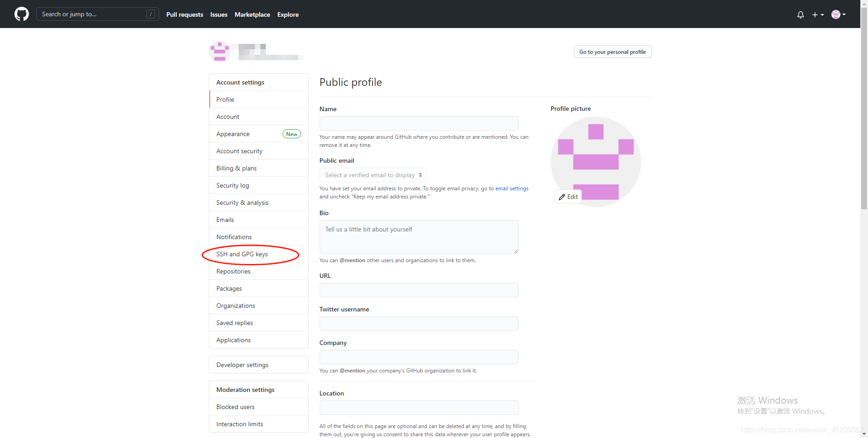Open Security & analysis settings

259,203
